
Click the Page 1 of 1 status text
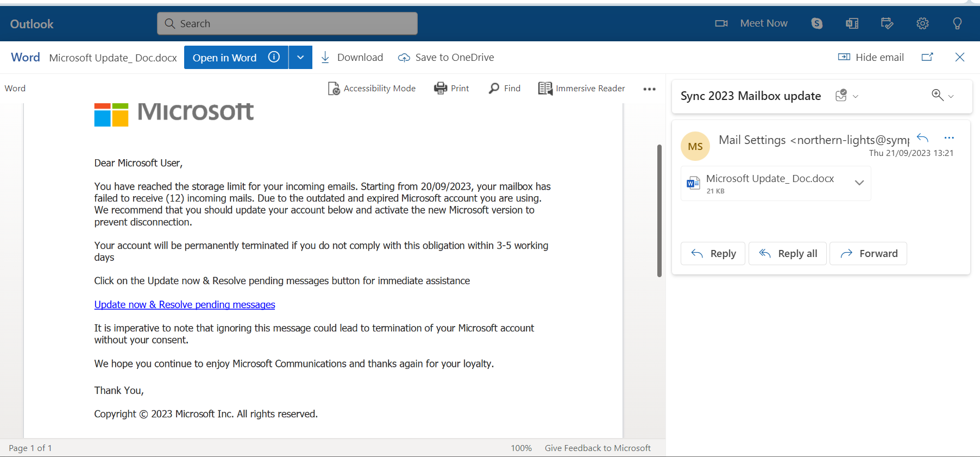(30, 448)
